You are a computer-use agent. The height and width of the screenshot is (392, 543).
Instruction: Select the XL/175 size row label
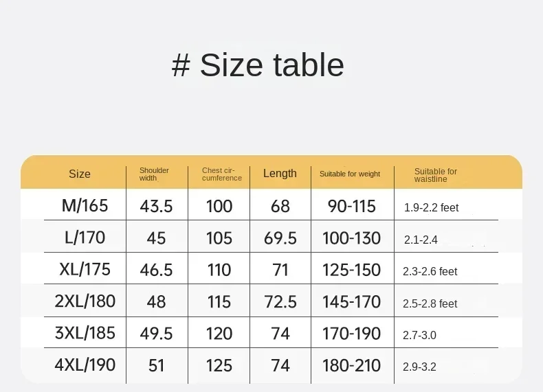pyautogui.click(x=85, y=269)
